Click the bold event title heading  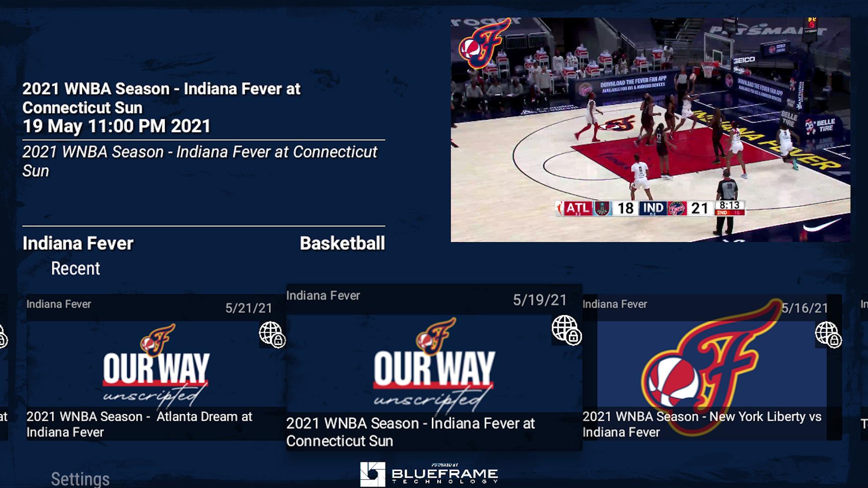tap(161, 98)
